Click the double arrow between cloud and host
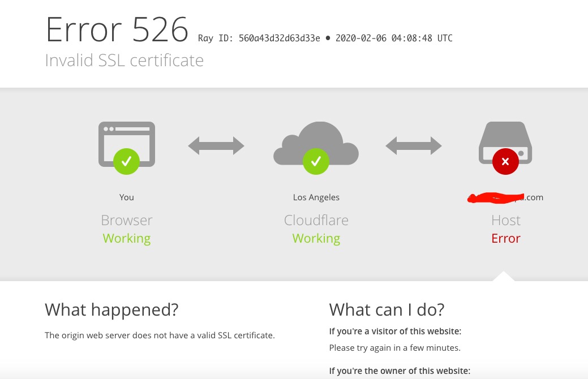The width and height of the screenshot is (588, 379). tap(414, 146)
